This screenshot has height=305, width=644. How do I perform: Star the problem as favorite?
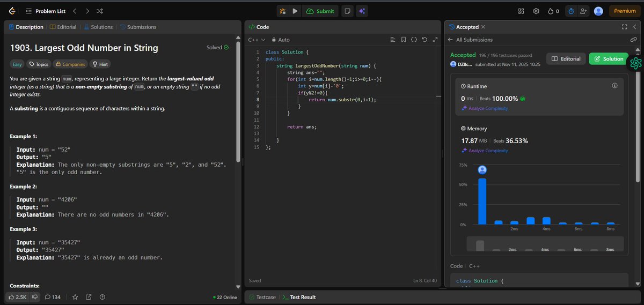tap(76, 297)
